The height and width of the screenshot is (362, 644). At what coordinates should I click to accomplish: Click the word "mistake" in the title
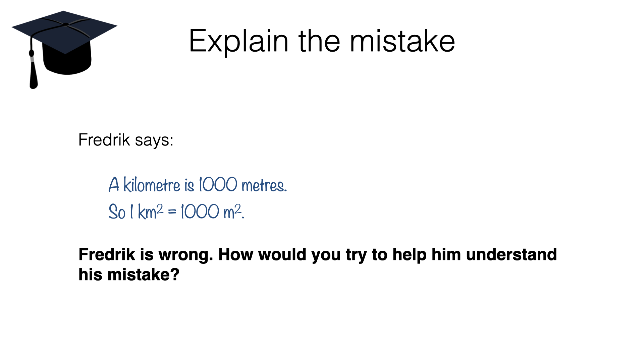(402, 42)
